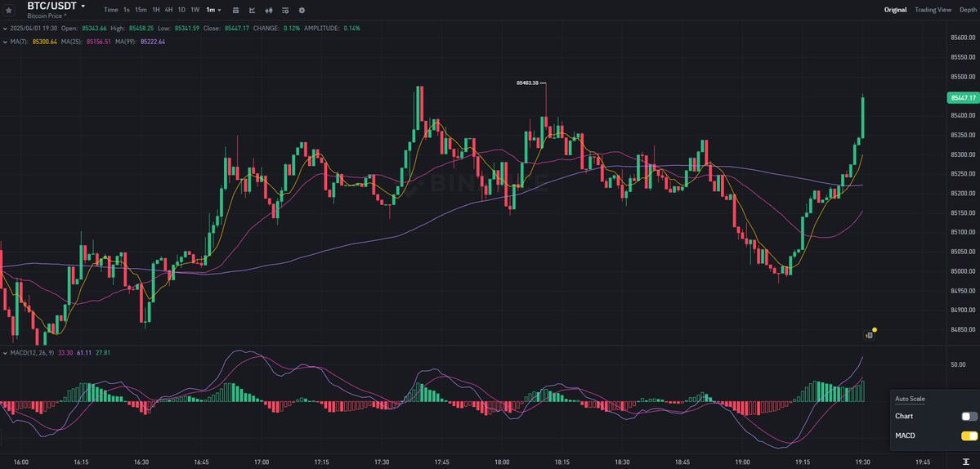Switch to the 4H interval
The width and height of the screenshot is (980, 469).
(168, 10)
